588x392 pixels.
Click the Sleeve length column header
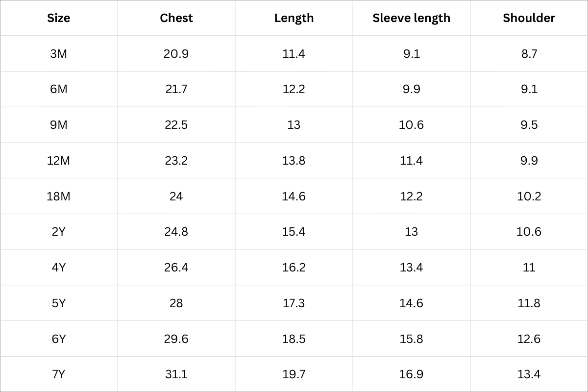[411, 18]
